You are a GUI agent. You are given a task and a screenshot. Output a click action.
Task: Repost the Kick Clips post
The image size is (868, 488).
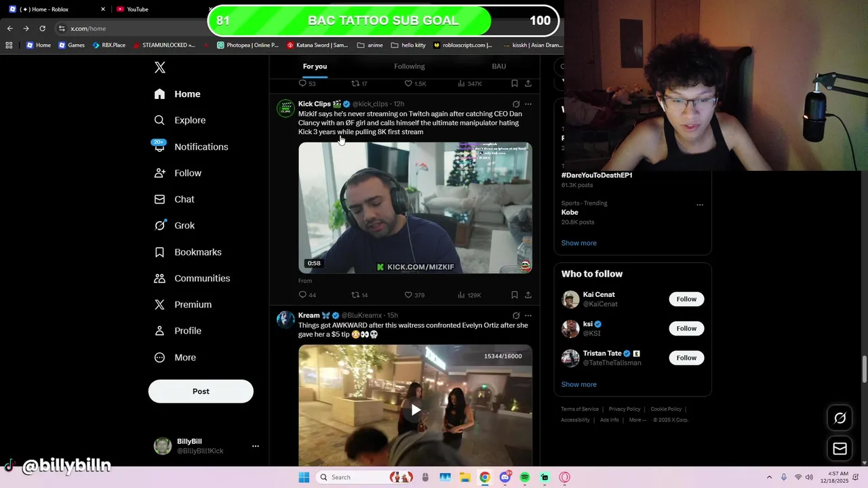coord(359,295)
